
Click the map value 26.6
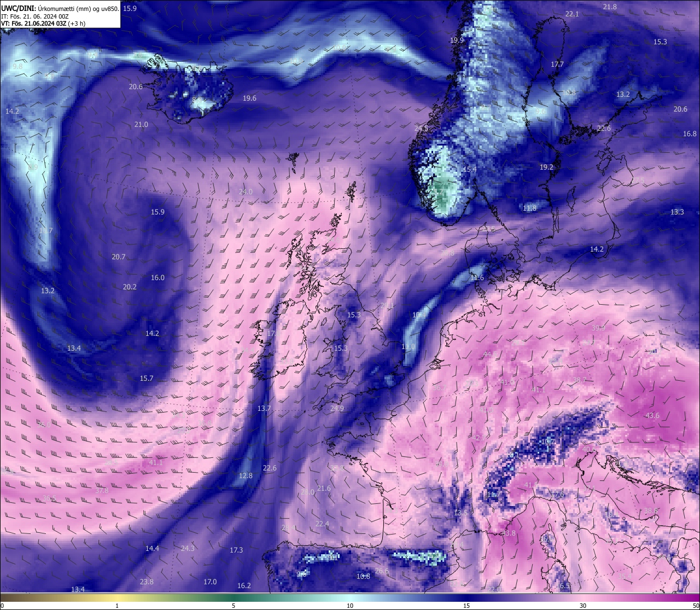point(382,571)
